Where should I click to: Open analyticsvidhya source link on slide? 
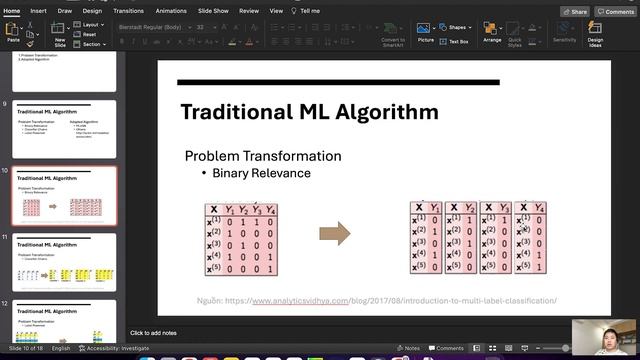pos(300,301)
